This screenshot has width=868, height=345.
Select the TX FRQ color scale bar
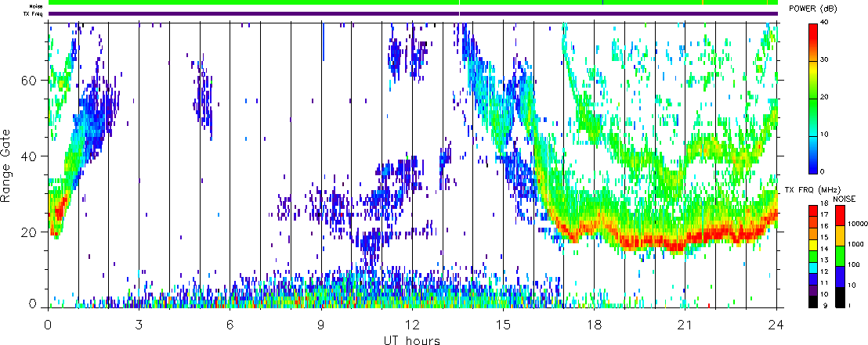pos(812,256)
